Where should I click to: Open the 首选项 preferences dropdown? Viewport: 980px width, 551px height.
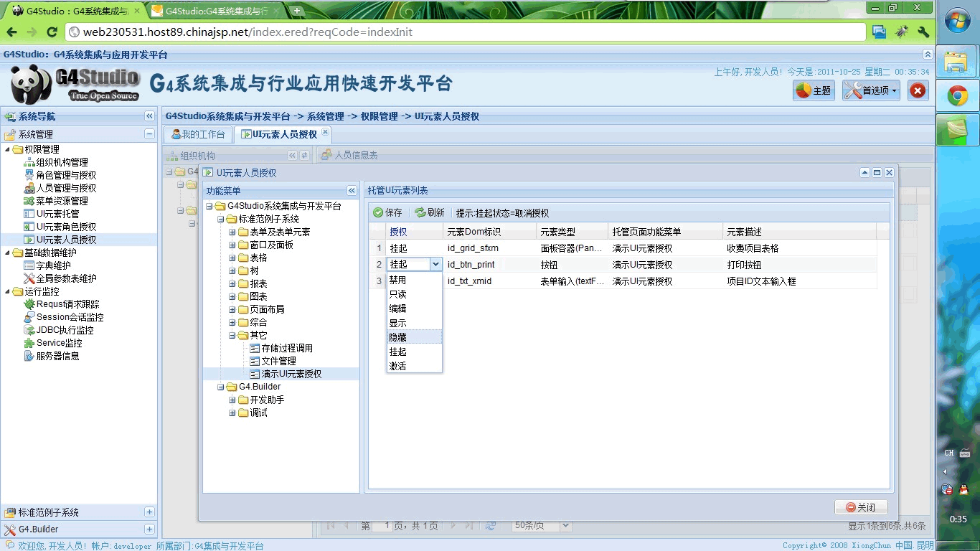[872, 90]
